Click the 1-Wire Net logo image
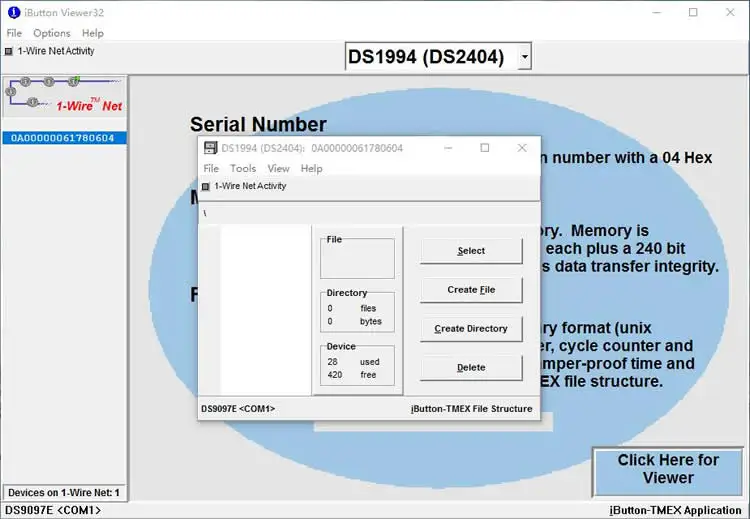The width and height of the screenshot is (750, 519). tap(65, 96)
